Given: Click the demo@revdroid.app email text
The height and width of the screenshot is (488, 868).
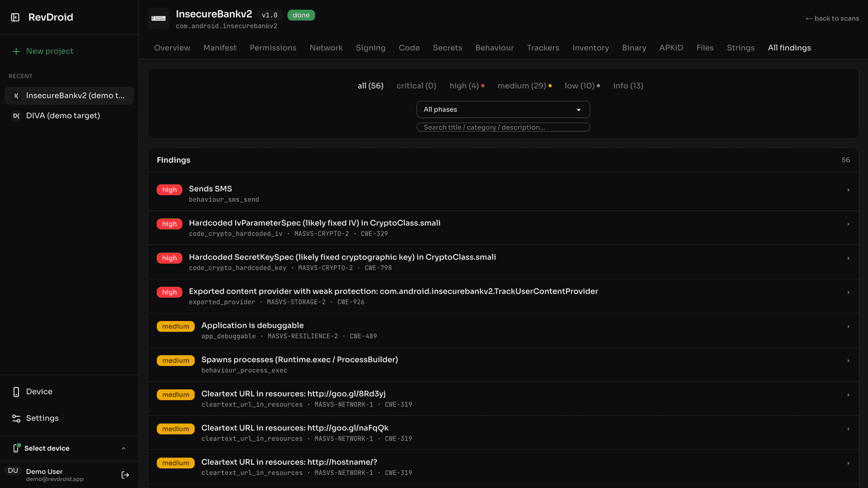Looking at the screenshot, I should pos(55,479).
